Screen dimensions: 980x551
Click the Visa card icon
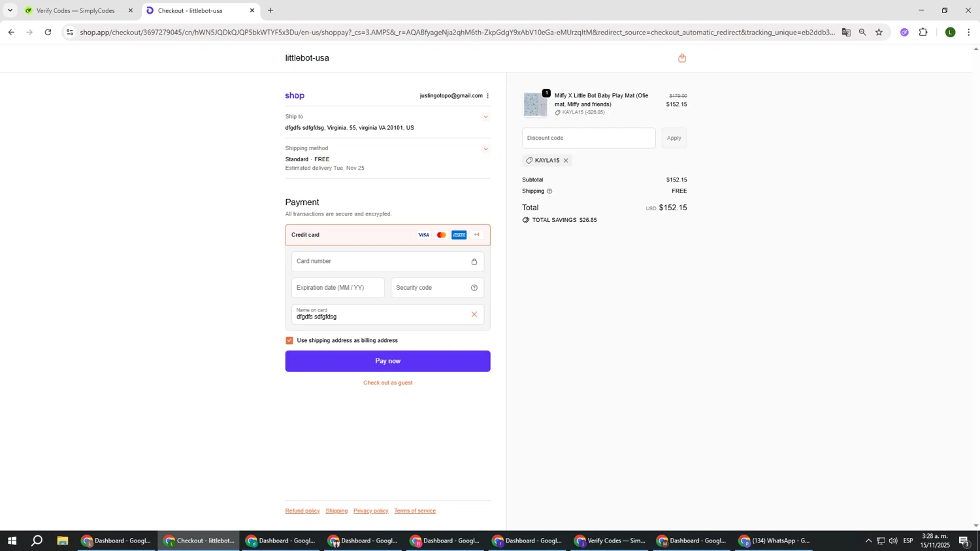tap(423, 235)
